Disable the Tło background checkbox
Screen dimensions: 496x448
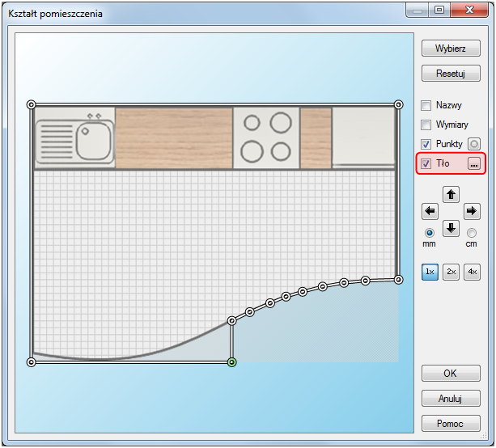point(426,163)
